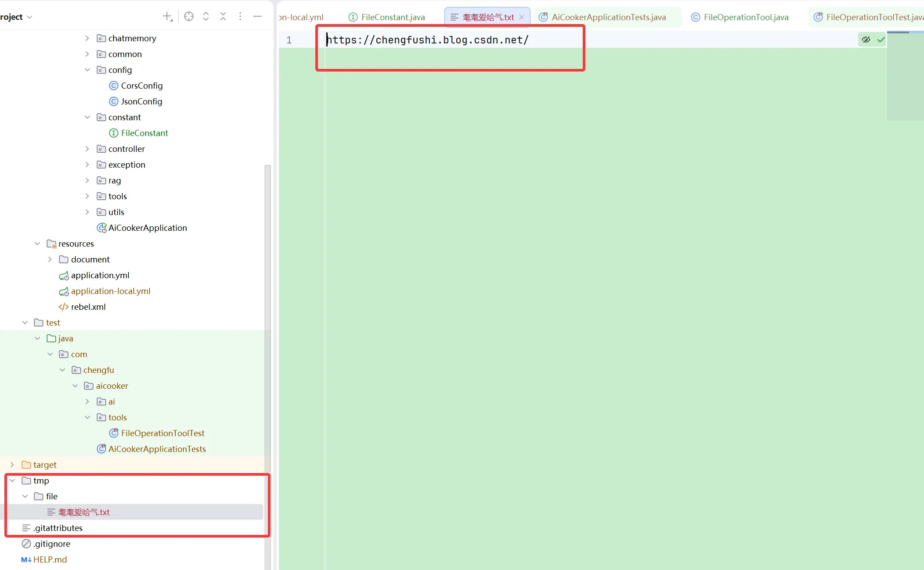Click the select opened file crosshair icon
Viewport: 924px width, 570px height.
[189, 17]
